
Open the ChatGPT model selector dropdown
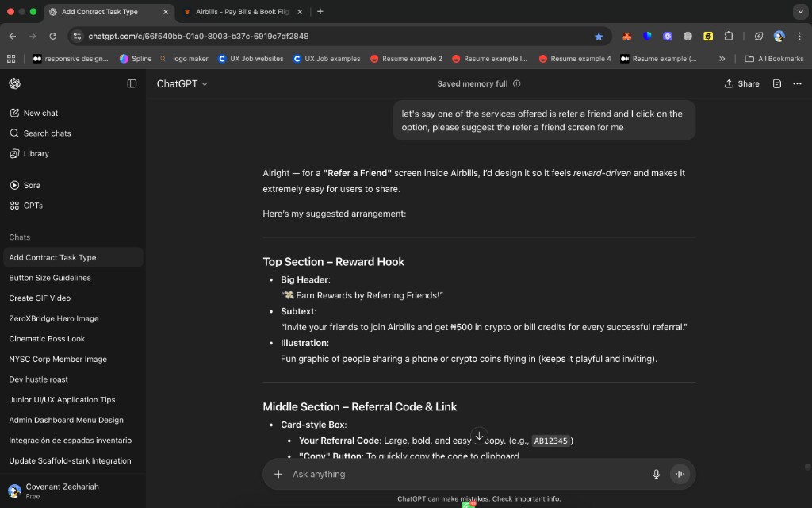pyautogui.click(x=182, y=83)
